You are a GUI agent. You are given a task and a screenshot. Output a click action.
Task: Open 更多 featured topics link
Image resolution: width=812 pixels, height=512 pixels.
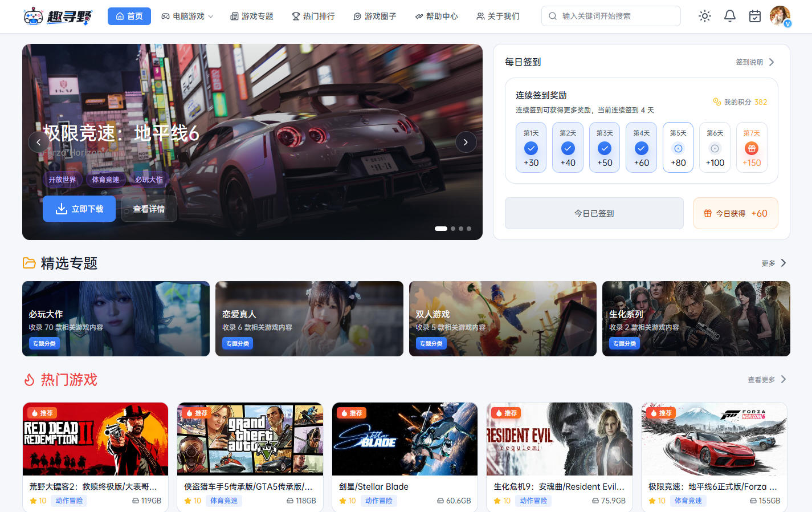tap(768, 263)
